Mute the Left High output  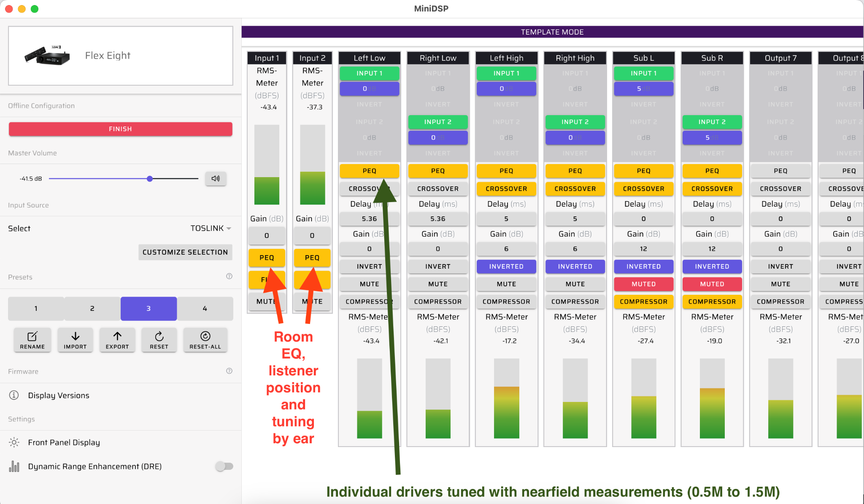coord(506,284)
